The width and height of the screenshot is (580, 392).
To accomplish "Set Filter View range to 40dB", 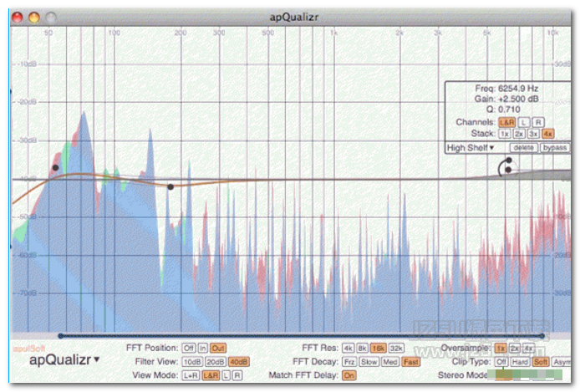I will [x=238, y=362].
